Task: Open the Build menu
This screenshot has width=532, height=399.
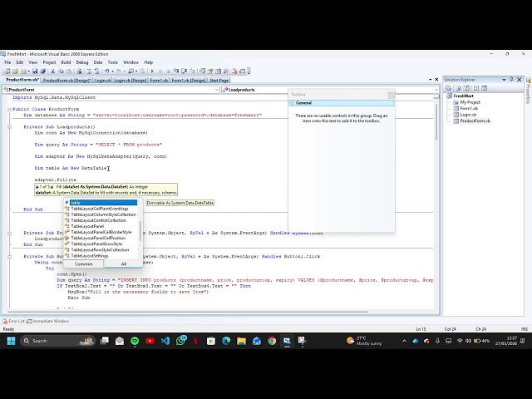Action: (x=66, y=62)
